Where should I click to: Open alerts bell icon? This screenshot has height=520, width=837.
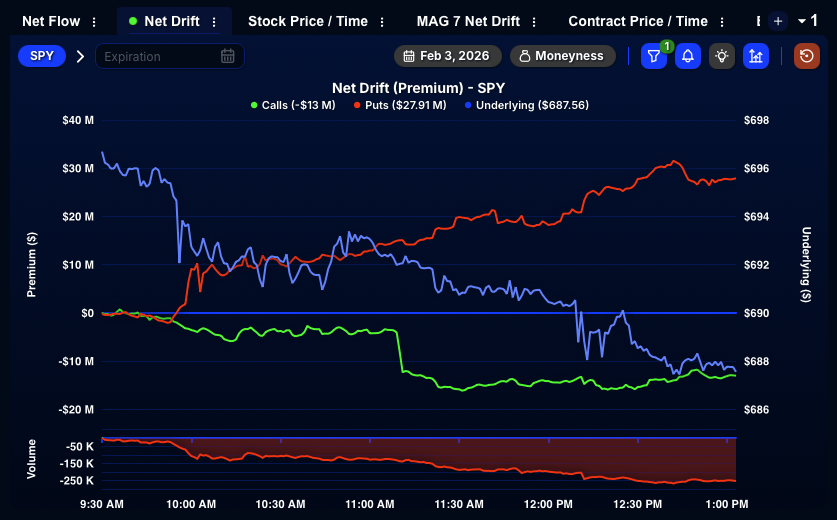coord(688,56)
